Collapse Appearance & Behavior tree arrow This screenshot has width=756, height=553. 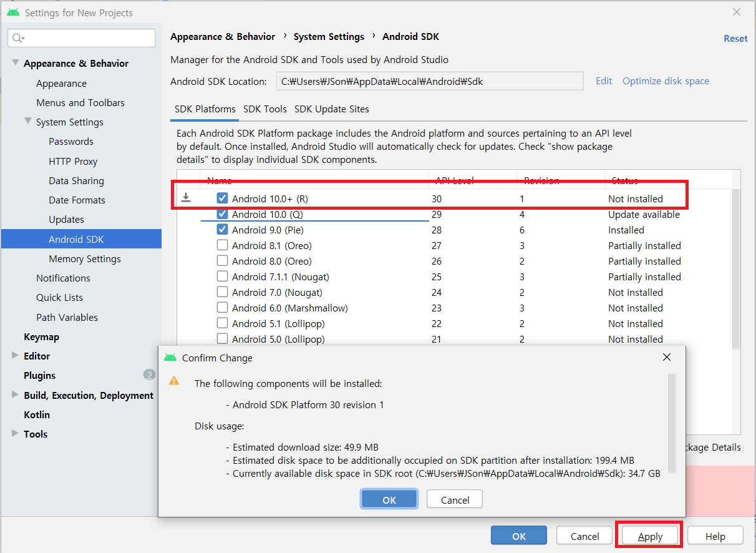tap(15, 63)
